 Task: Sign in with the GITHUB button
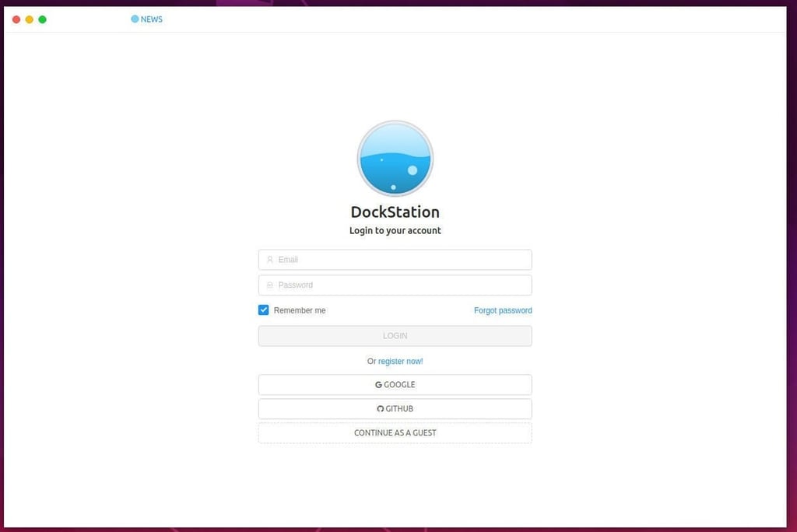(x=395, y=408)
